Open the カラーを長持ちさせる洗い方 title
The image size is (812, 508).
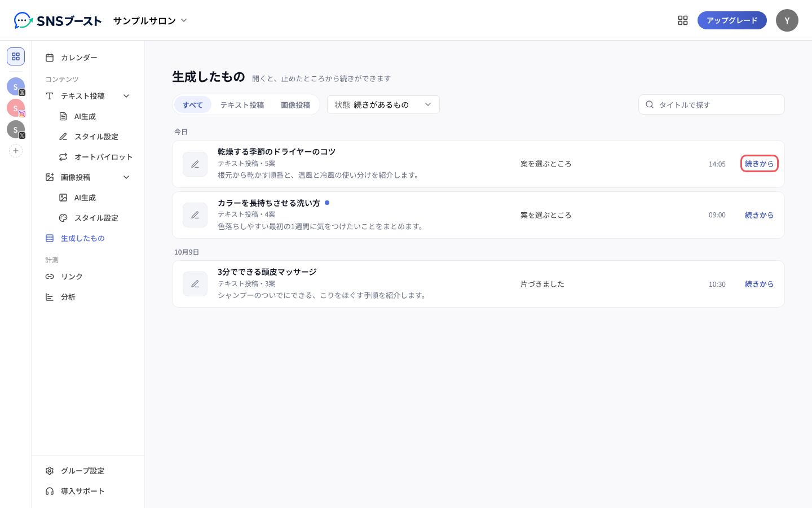tap(269, 203)
